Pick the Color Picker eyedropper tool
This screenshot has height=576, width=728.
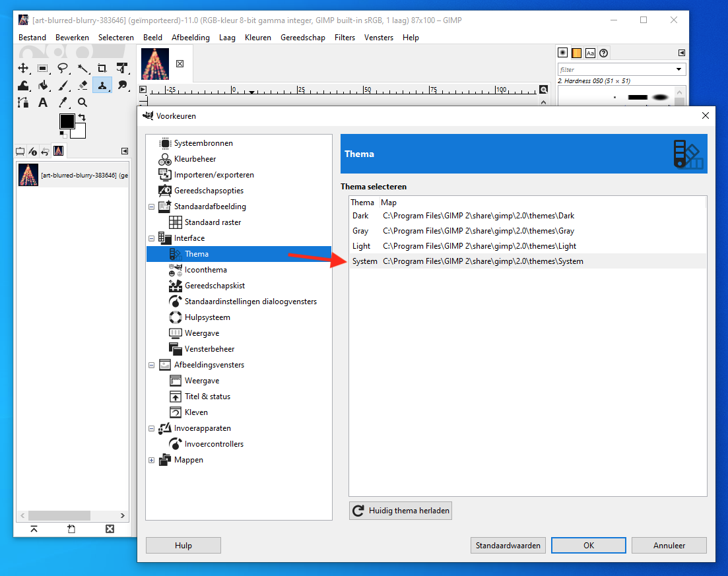coord(63,102)
